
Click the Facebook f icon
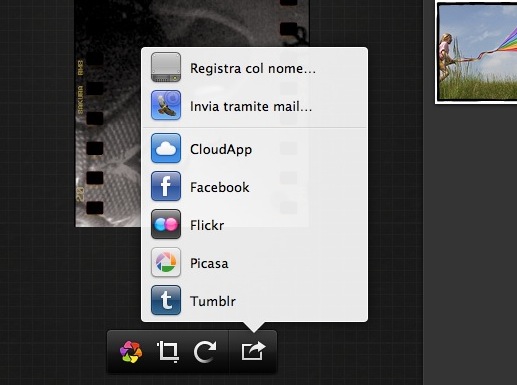166,186
